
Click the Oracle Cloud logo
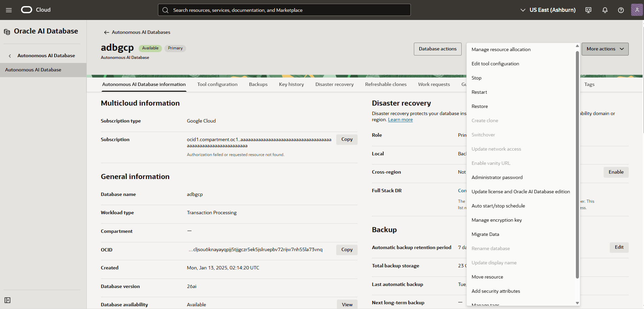tap(26, 10)
